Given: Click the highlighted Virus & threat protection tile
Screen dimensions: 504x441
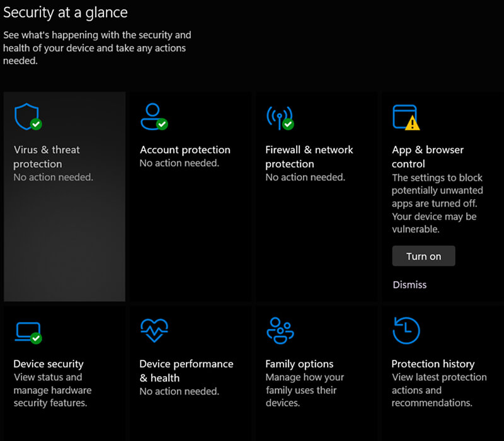Looking at the screenshot, I should 64,195.
